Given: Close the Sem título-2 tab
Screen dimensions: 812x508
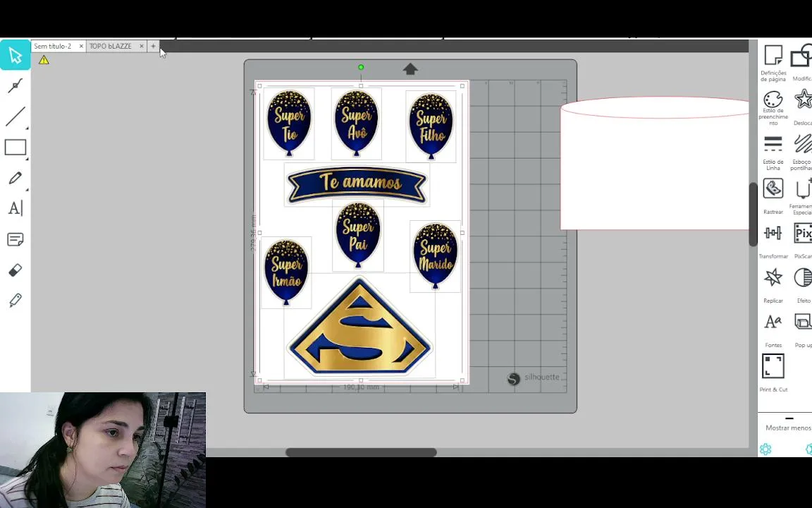Looking at the screenshot, I should [x=81, y=46].
